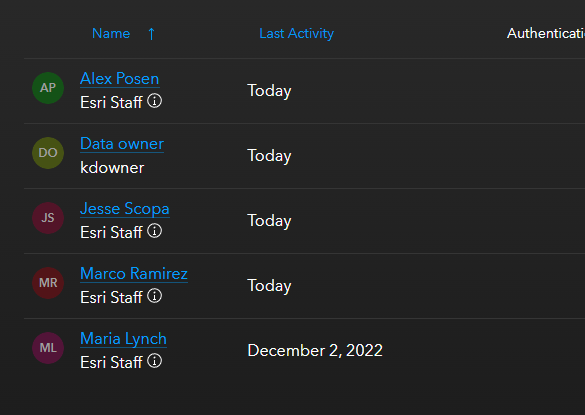Click the info icon beside Maria Lynch's Esri Staff
Screen dimensions: 585x415
pos(154,361)
